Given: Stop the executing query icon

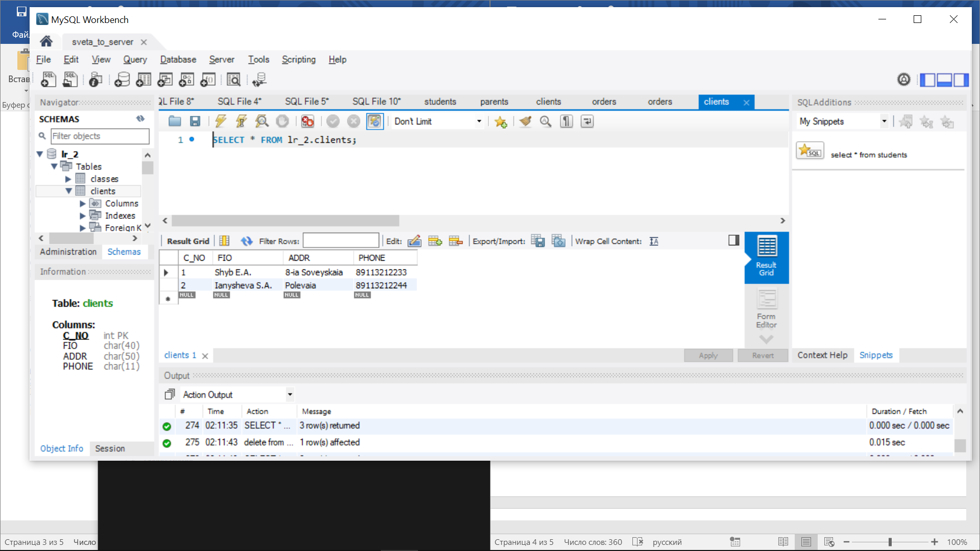Looking at the screenshot, I should click(x=282, y=121).
